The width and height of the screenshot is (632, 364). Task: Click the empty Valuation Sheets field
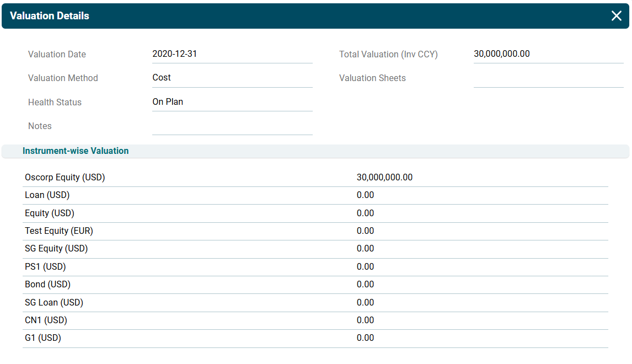coord(548,78)
